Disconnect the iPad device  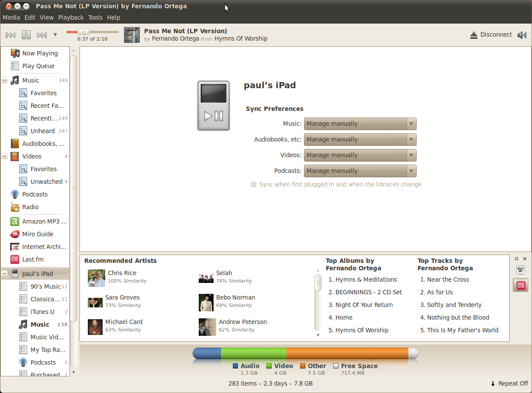(x=491, y=35)
